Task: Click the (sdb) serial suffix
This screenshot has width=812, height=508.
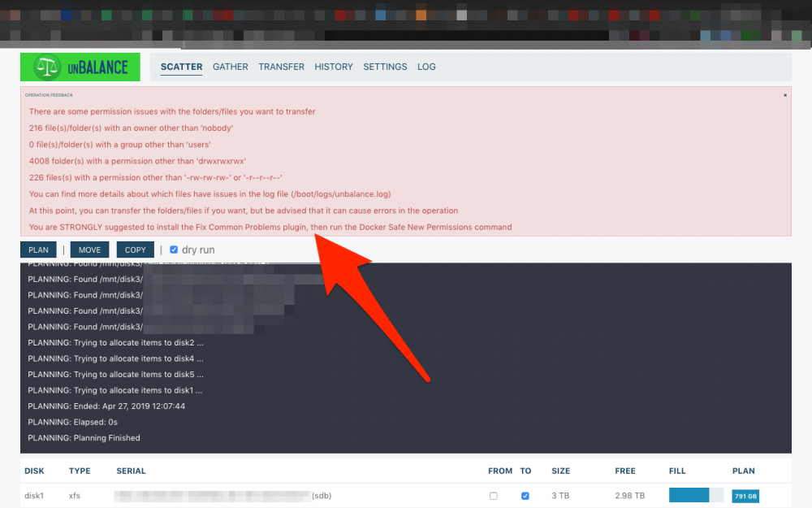Action: click(x=322, y=496)
